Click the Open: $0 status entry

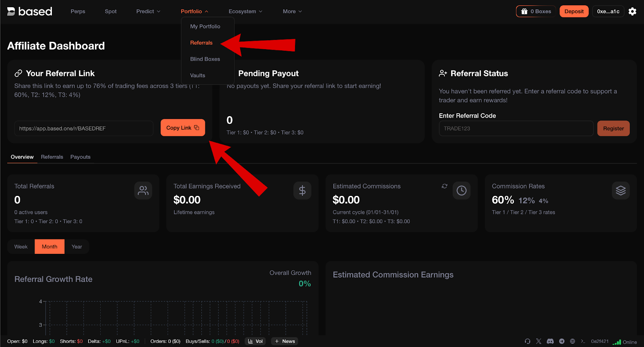point(17,341)
